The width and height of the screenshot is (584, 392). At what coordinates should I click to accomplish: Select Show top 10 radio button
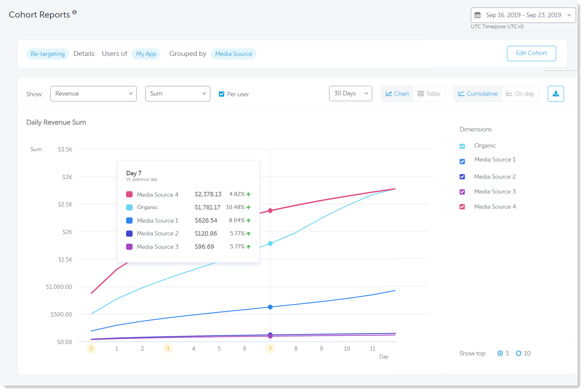[519, 353]
